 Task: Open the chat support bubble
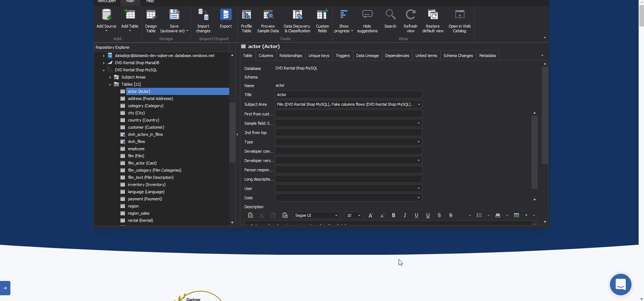pyautogui.click(x=620, y=285)
